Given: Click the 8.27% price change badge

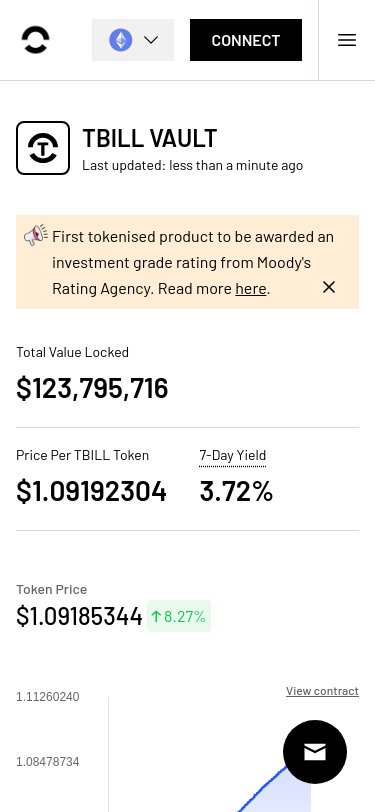Looking at the screenshot, I should [x=179, y=616].
